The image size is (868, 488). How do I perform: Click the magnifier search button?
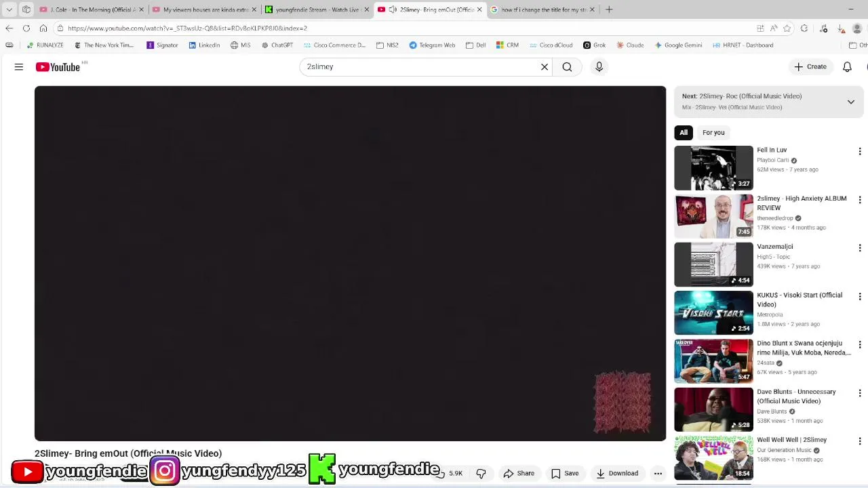(567, 66)
